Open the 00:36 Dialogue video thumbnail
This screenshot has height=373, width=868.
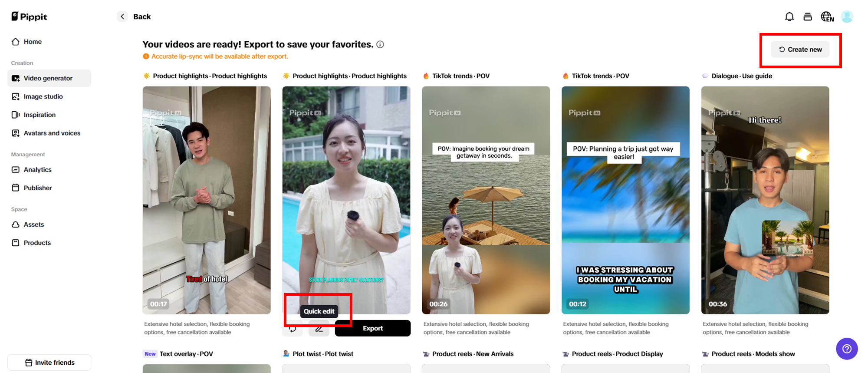point(765,200)
